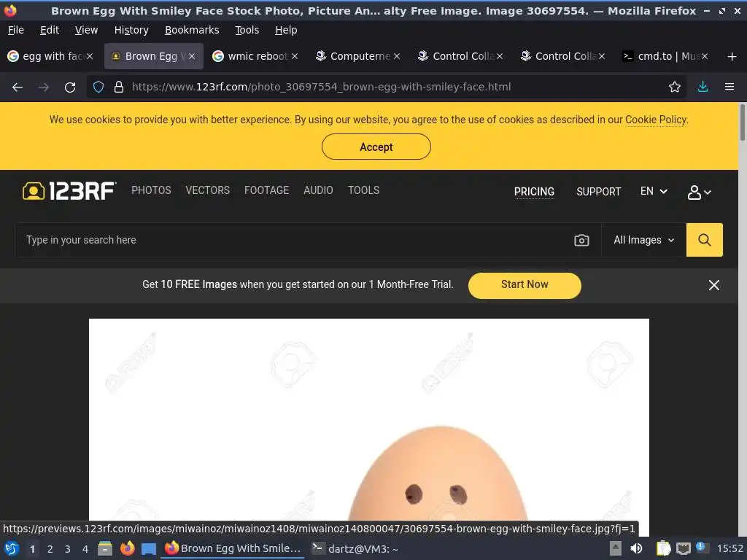This screenshot has width=747, height=560.
Task: Click the Start Now trial button
Action: coord(524,285)
